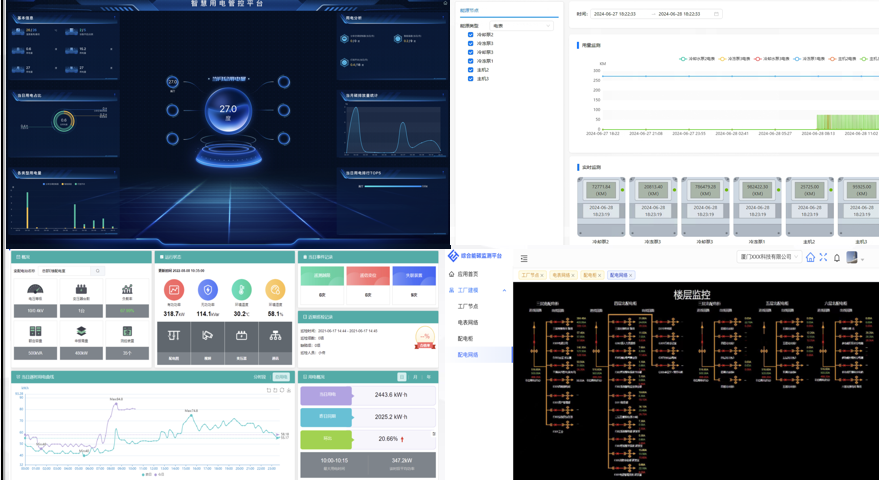Click the calendar icon in the time range field
The image size is (879, 480).
click(716, 14)
